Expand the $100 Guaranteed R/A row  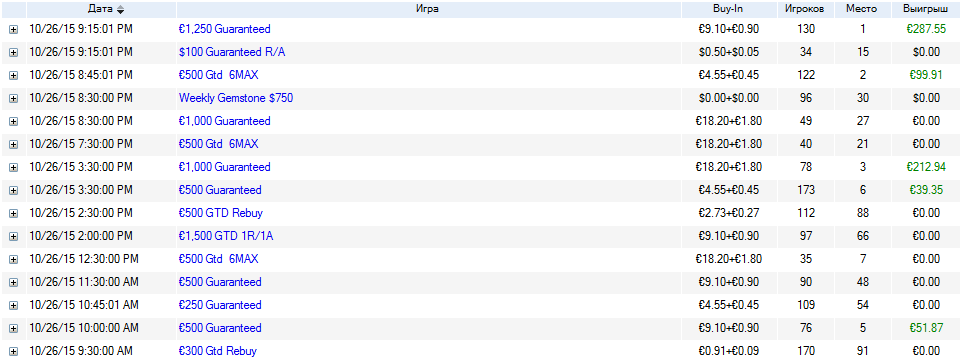pos(13,53)
